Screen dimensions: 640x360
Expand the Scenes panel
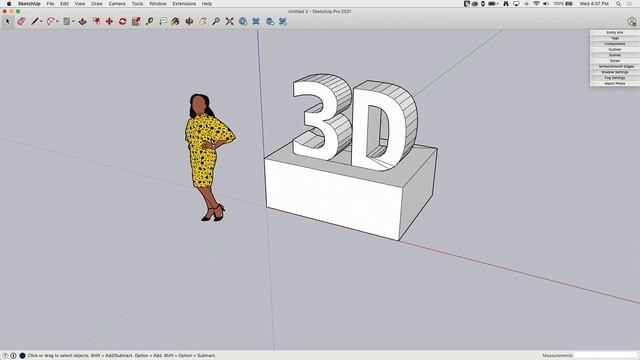[x=615, y=55]
